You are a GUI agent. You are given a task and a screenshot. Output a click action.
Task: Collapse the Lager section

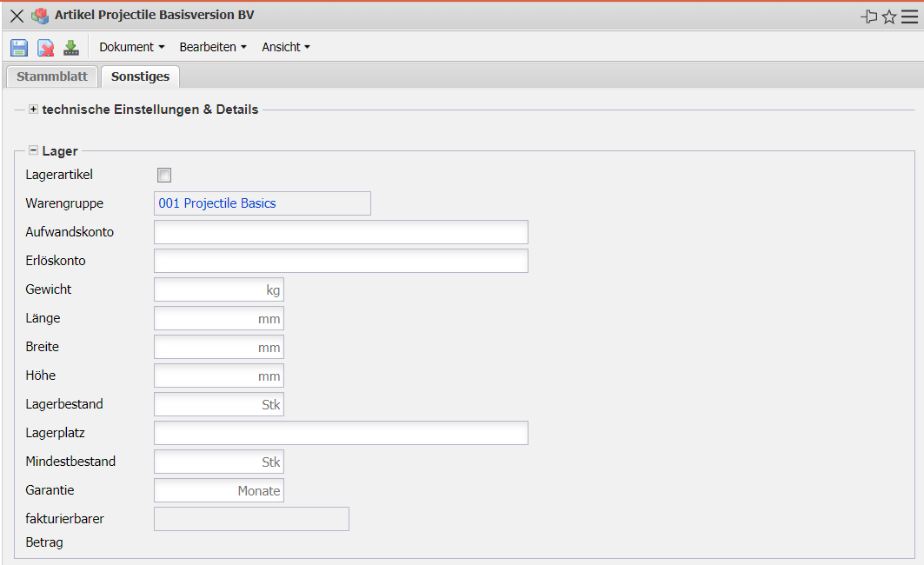point(34,150)
